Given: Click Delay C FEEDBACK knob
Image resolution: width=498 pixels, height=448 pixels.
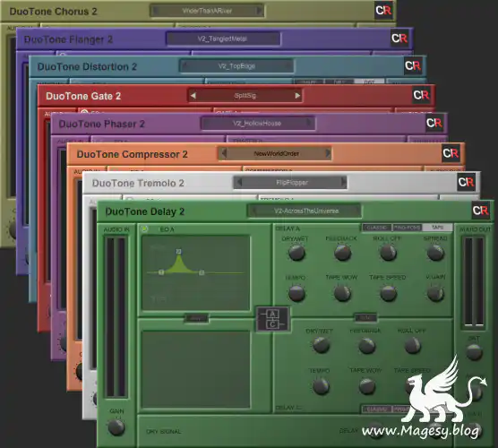Looking at the screenshot, I should (x=367, y=345).
